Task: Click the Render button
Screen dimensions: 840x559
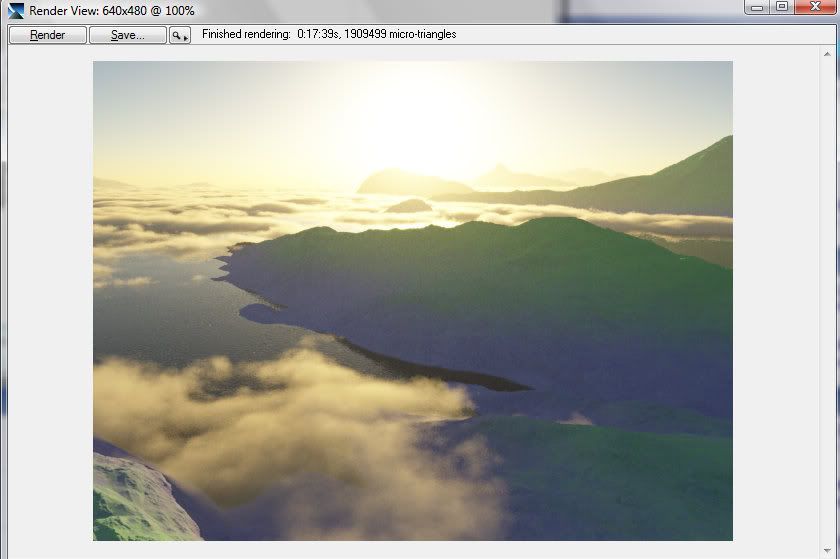Action: pos(47,35)
